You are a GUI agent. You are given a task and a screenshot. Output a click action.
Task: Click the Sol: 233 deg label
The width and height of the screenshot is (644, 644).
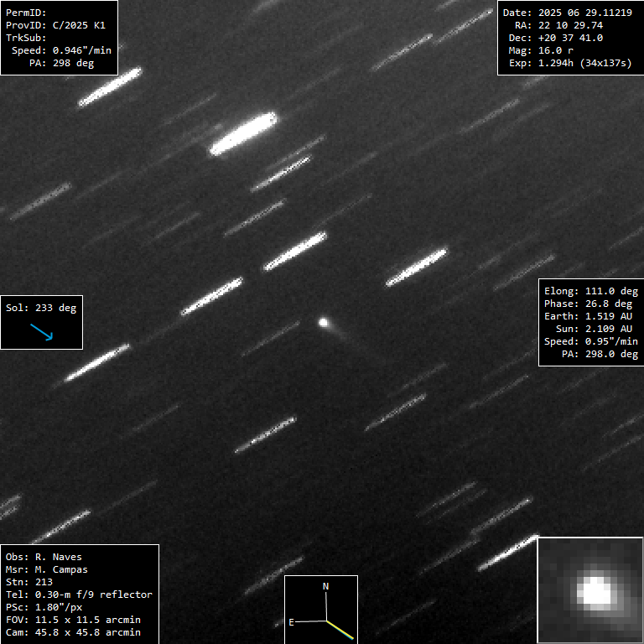41,308
